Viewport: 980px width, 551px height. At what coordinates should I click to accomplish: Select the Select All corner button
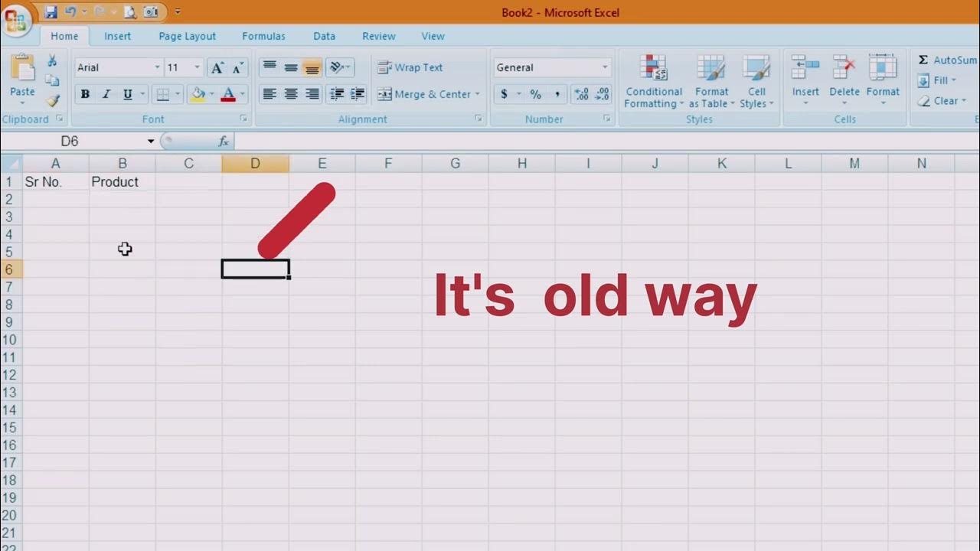pos(11,163)
